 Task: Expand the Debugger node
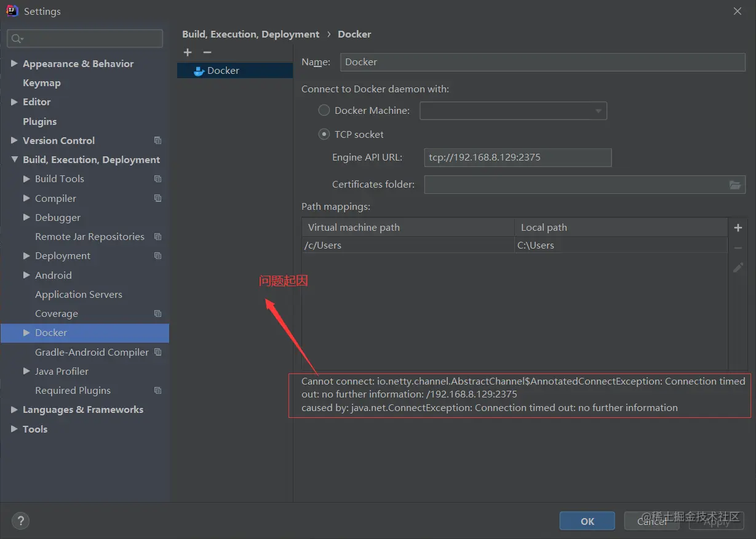[26, 217]
